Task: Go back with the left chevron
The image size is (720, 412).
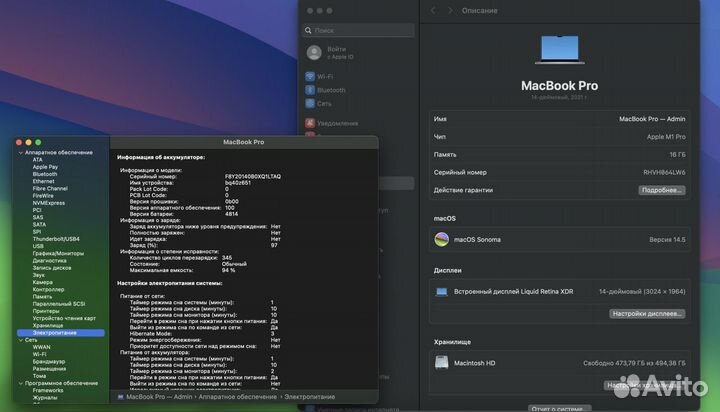Action: [x=433, y=11]
